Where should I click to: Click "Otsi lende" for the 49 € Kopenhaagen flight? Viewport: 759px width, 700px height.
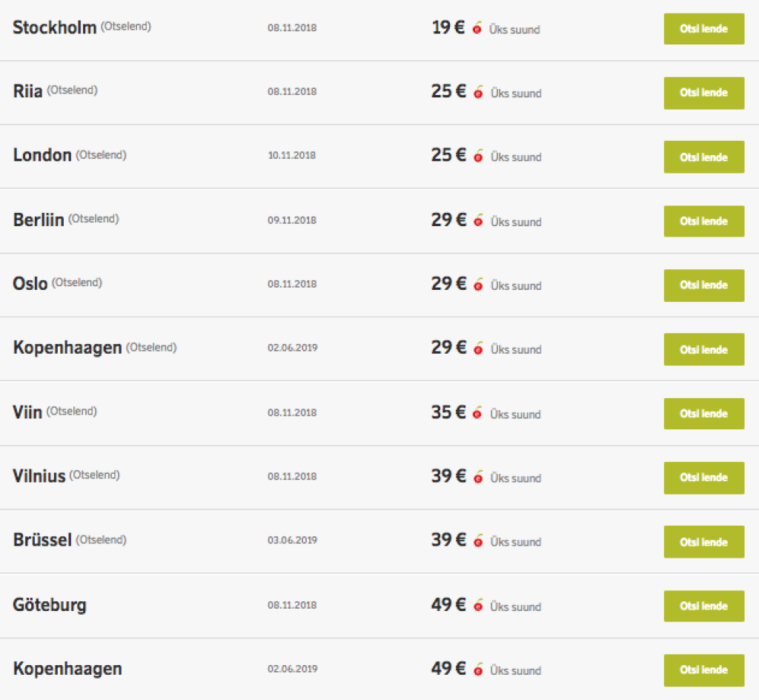click(703, 670)
